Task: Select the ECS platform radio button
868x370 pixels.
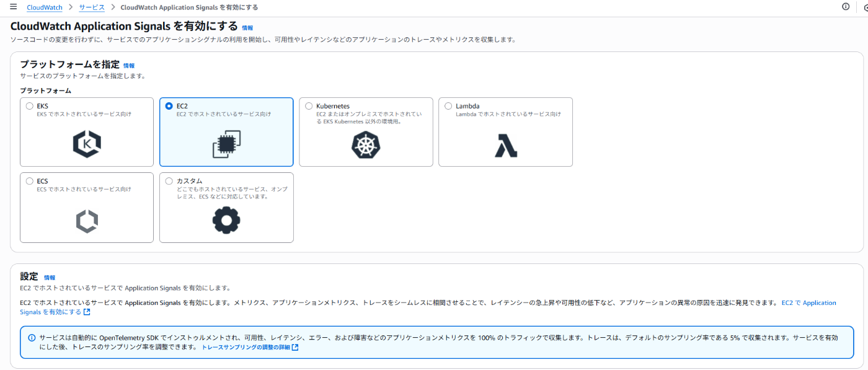Action: pos(29,181)
